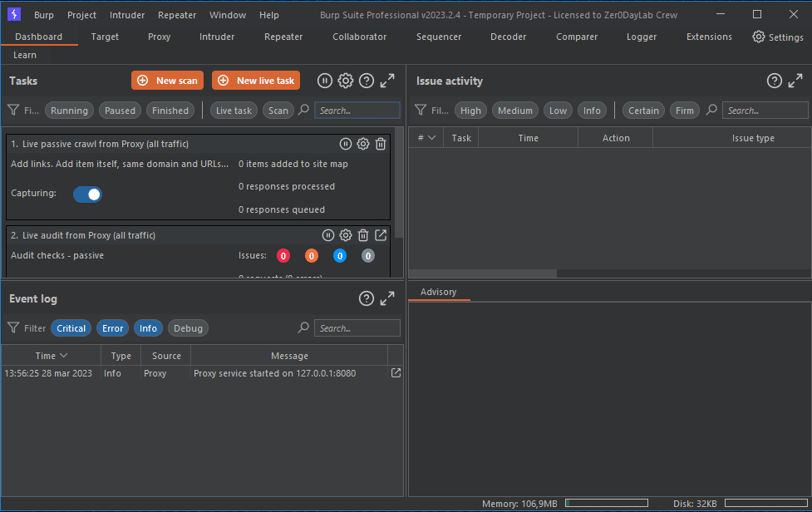Start a New scan
Screen dimensions: 812x512
pos(167,80)
